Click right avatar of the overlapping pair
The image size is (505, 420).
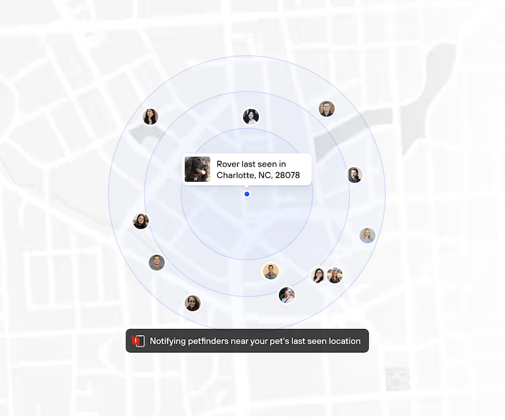pos(335,275)
